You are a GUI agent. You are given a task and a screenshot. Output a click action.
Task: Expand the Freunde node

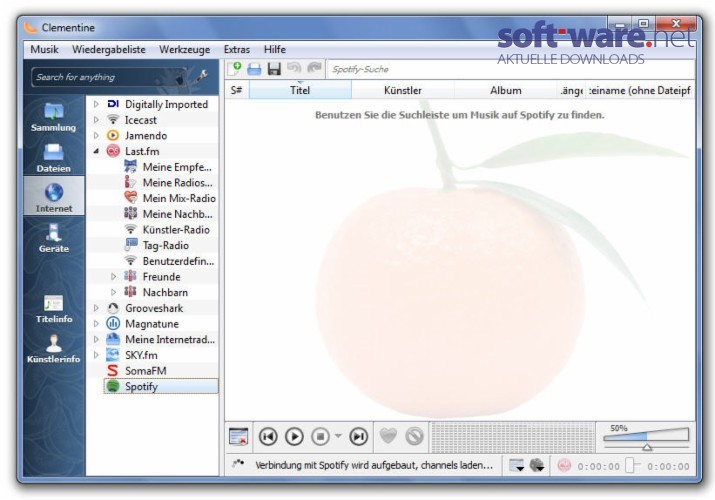point(114,277)
